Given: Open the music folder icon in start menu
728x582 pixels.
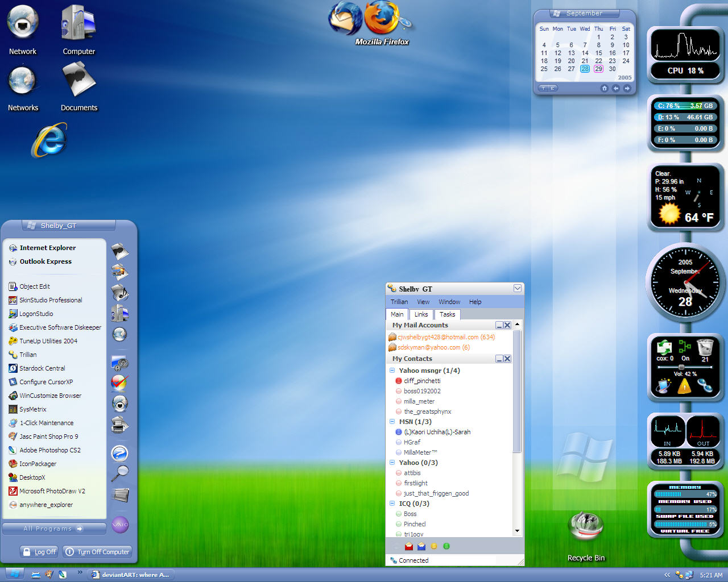Looking at the screenshot, I should [120, 293].
